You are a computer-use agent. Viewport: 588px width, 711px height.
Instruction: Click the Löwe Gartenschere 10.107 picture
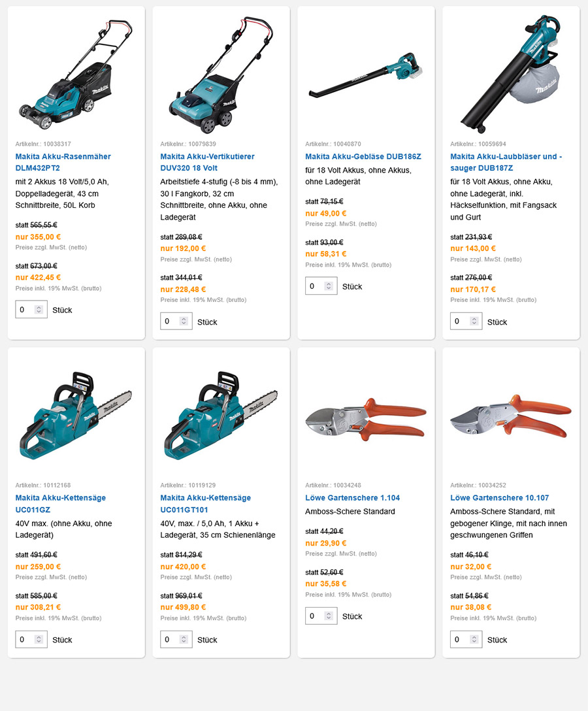[x=511, y=417]
